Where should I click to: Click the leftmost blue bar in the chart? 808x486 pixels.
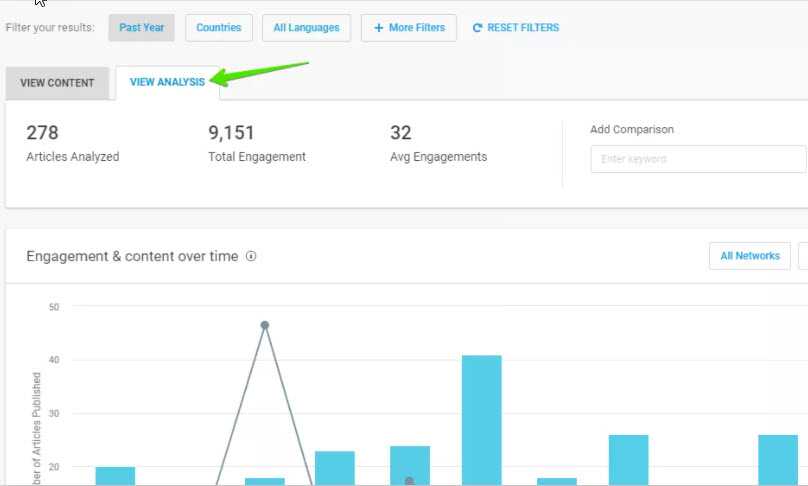tap(115, 476)
